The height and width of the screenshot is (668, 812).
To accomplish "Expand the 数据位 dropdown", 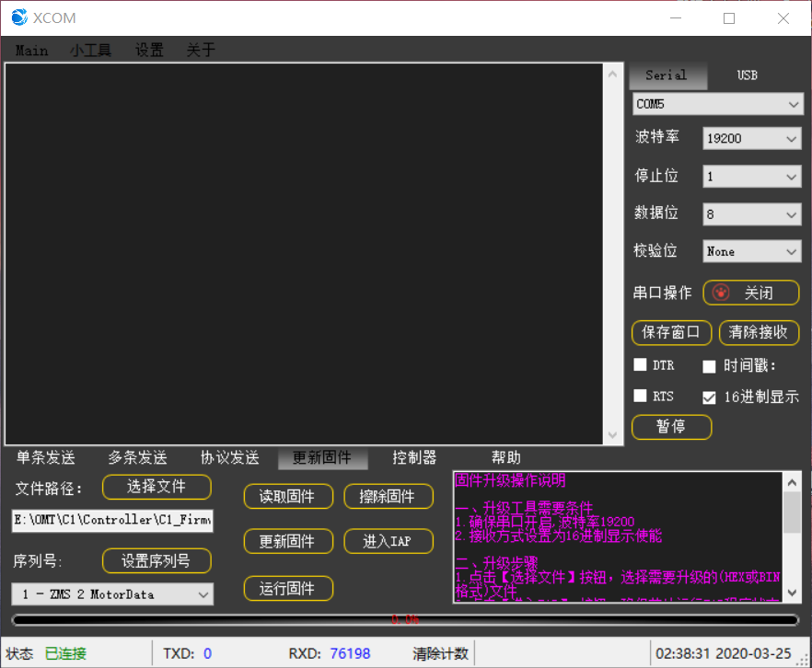I will 751,214.
